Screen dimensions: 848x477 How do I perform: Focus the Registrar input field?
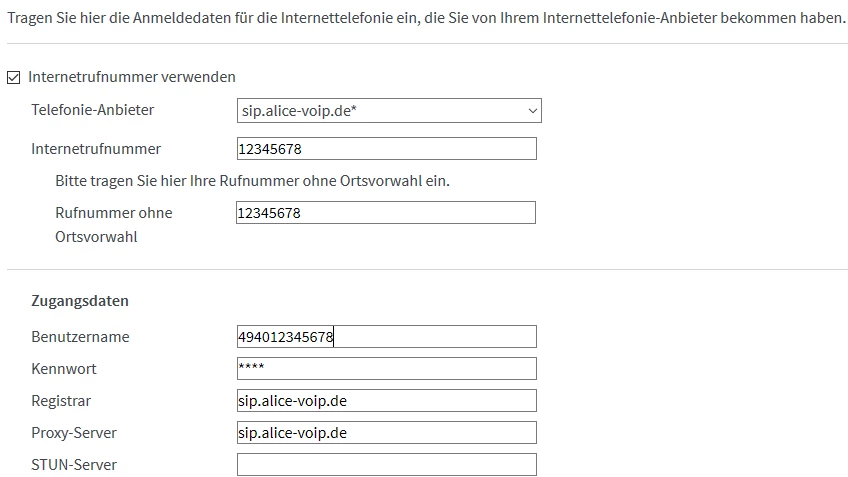point(386,401)
